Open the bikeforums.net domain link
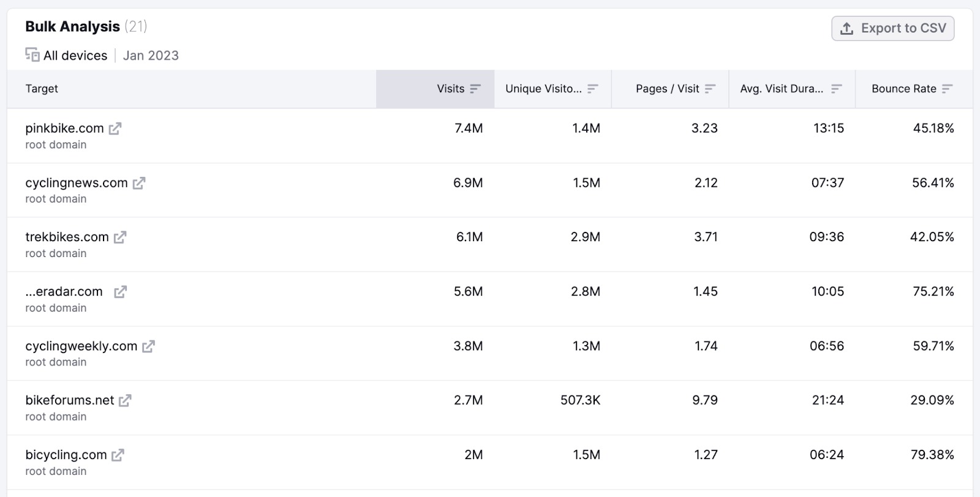Screen dimensions: 980x497 pos(70,400)
